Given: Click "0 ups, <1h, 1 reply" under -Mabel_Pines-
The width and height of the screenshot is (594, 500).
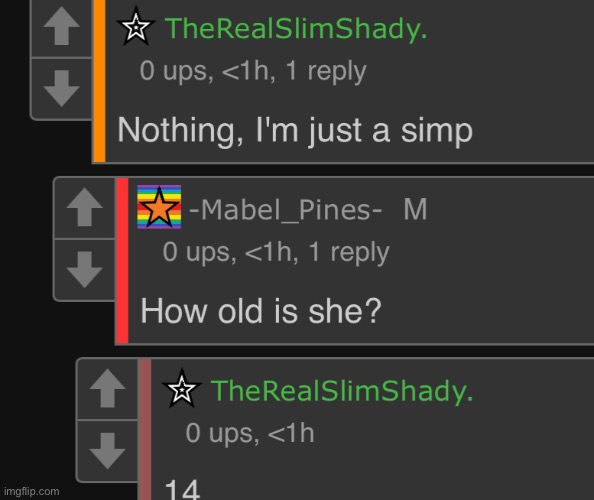Looking at the screenshot, I should point(276,252).
